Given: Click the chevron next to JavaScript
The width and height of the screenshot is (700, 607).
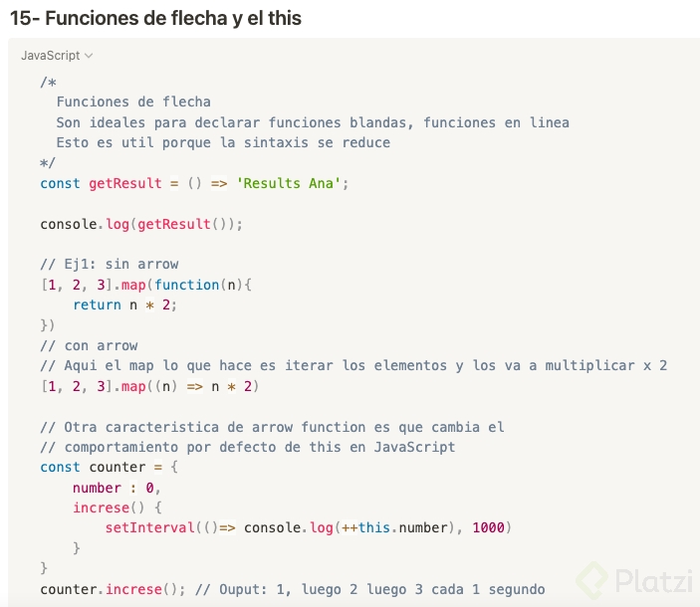Looking at the screenshot, I should (90, 56).
